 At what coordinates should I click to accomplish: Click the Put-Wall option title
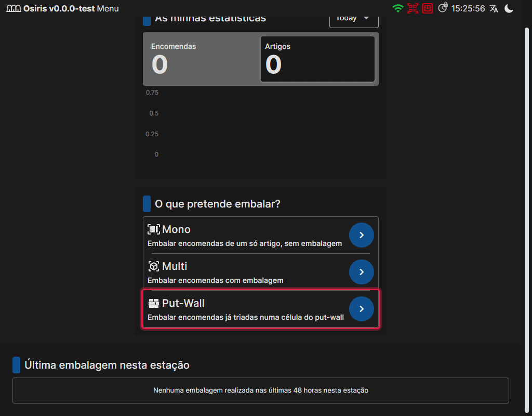(183, 303)
